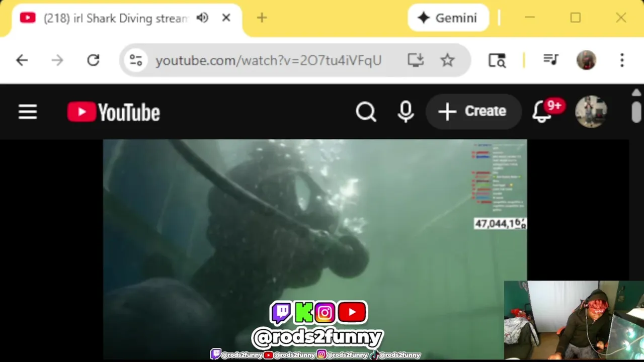Open YouTube account avatar menu
The width and height of the screenshot is (644, 362).
click(591, 111)
